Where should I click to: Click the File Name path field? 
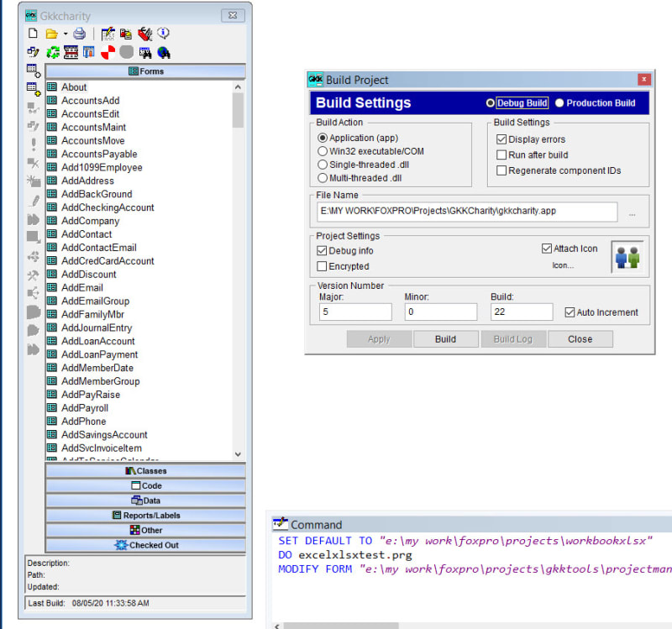point(467,212)
